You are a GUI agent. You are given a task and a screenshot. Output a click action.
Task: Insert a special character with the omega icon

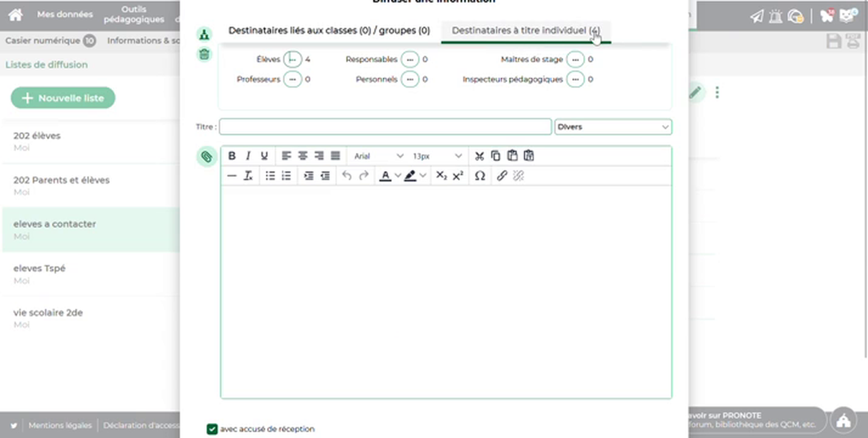pos(480,176)
